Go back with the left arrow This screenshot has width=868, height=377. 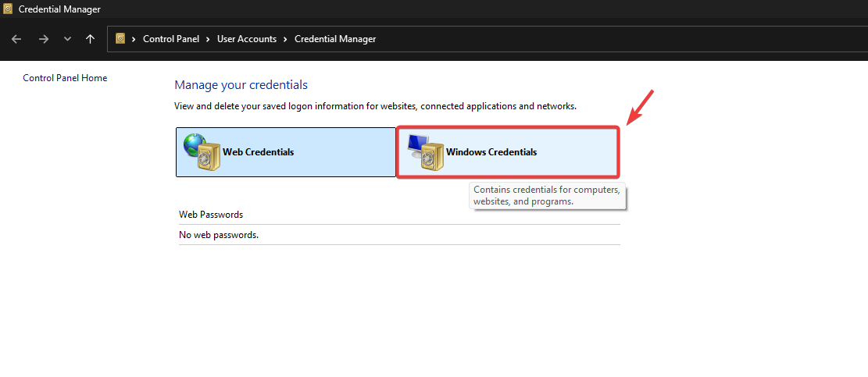pyautogui.click(x=16, y=39)
